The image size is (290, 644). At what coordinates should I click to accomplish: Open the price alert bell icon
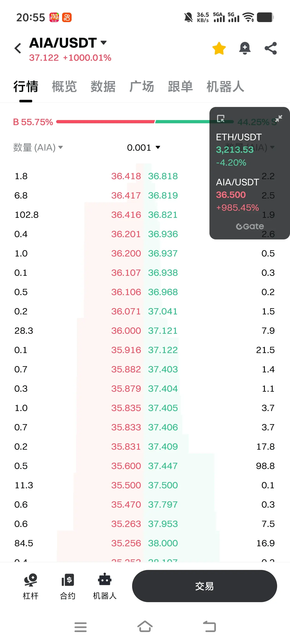pos(245,48)
